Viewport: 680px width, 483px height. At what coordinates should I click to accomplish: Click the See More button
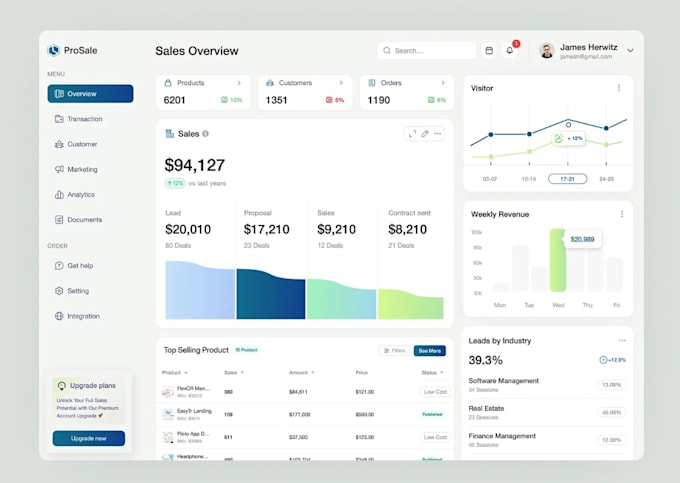coord(430,350)
